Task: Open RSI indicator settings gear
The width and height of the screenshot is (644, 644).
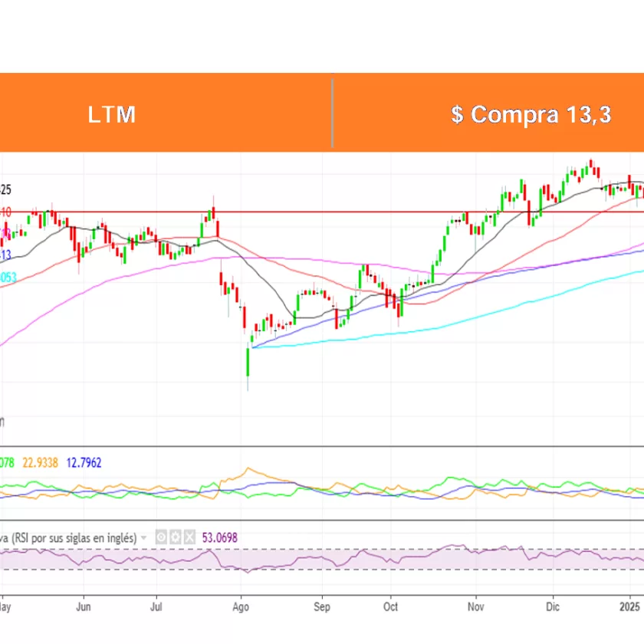Action: coord(176,537)
